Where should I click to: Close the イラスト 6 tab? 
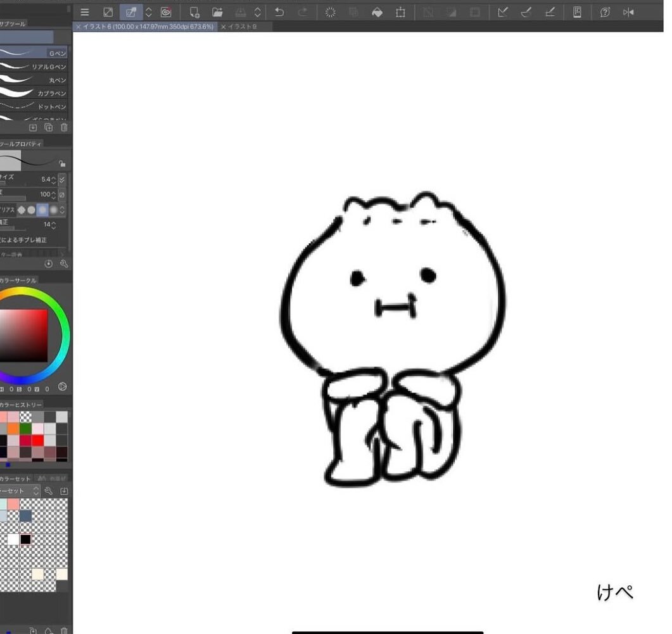(x=78, y=27)
